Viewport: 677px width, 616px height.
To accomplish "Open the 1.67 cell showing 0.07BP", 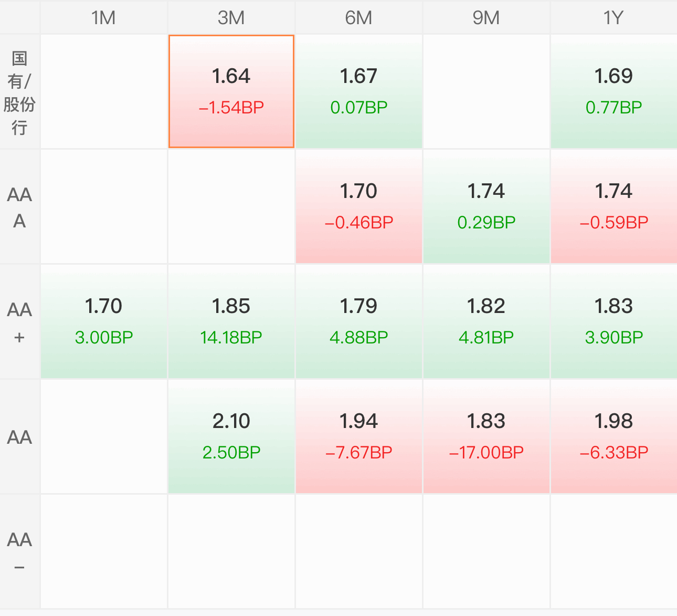I will [x=358, y=91].
